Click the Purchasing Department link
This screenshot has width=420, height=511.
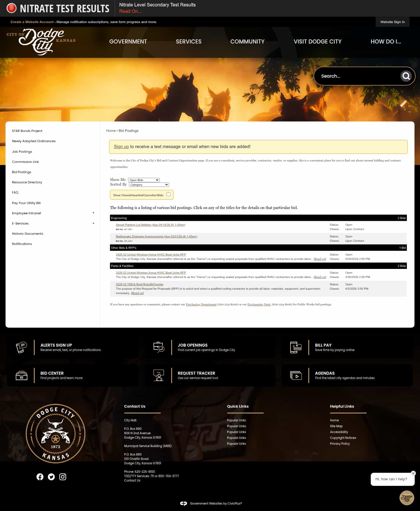(x=201, y=305)
